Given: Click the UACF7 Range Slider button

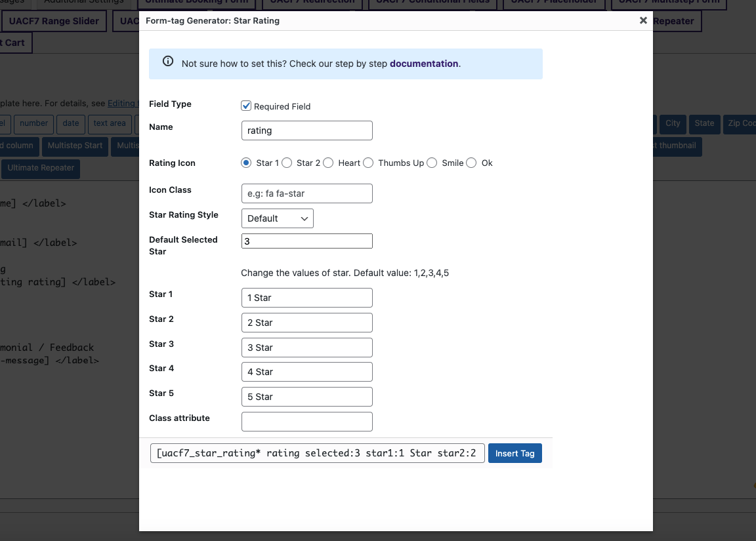Looking at the screenshot, I should pos(54,20).
